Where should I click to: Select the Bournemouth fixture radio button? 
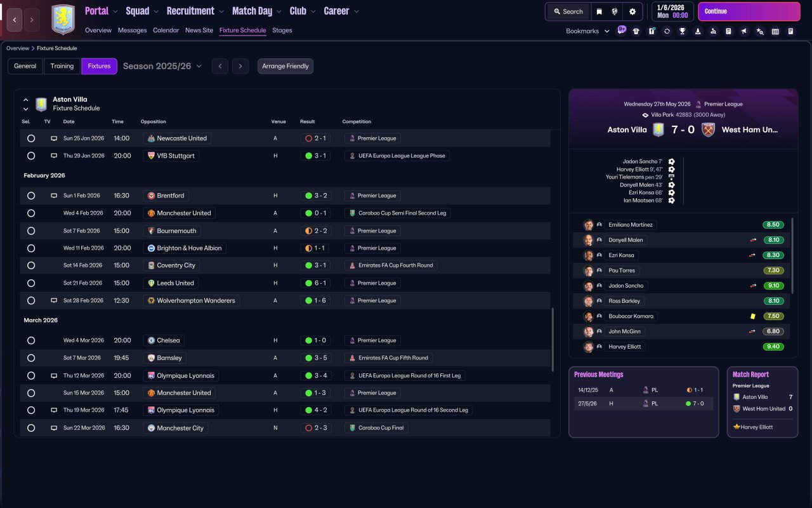pyautogui.click(x=31, y=231)
